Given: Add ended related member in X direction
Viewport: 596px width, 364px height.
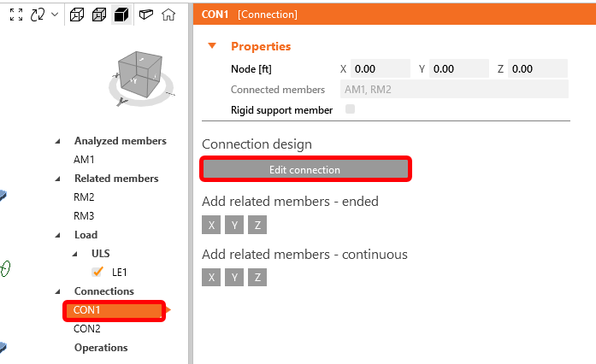Looking at the screenshot, I should pyautogui.click(x=211, y=225).
